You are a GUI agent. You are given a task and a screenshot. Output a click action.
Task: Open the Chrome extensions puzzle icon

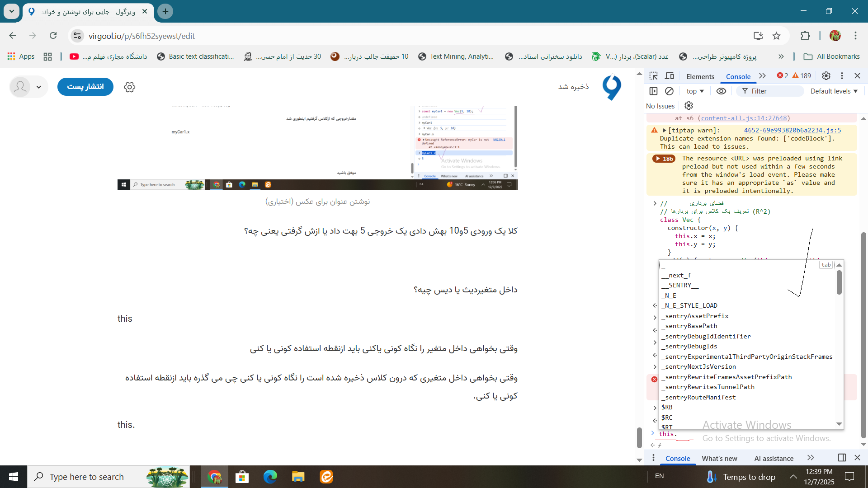pos(805,36)
